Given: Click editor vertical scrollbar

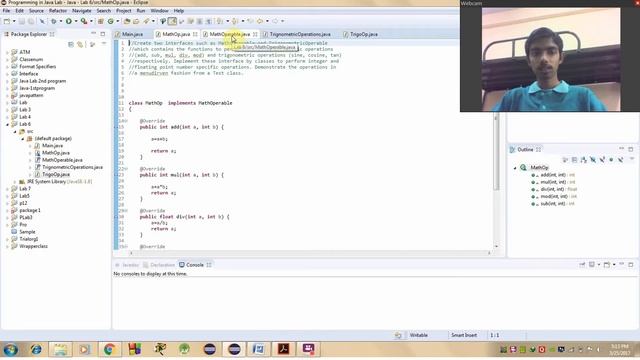Looking at the screenshot, I should tap(496, 153).
